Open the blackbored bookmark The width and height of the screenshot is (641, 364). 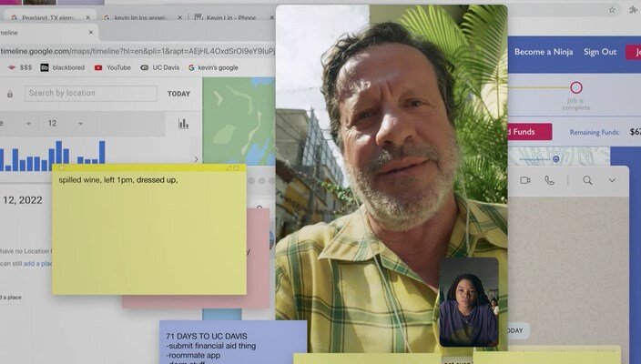click(x=65, y=67)
